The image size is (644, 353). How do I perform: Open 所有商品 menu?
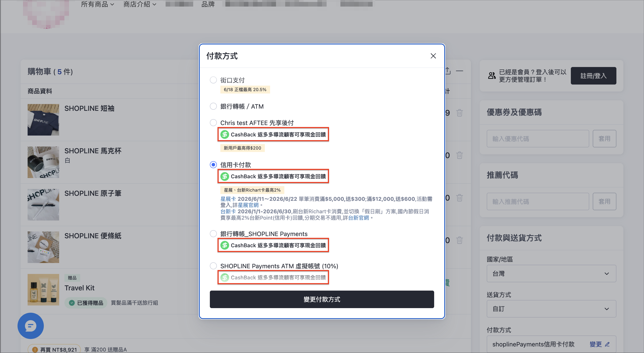pyautogui.click(x=97, y=4)
